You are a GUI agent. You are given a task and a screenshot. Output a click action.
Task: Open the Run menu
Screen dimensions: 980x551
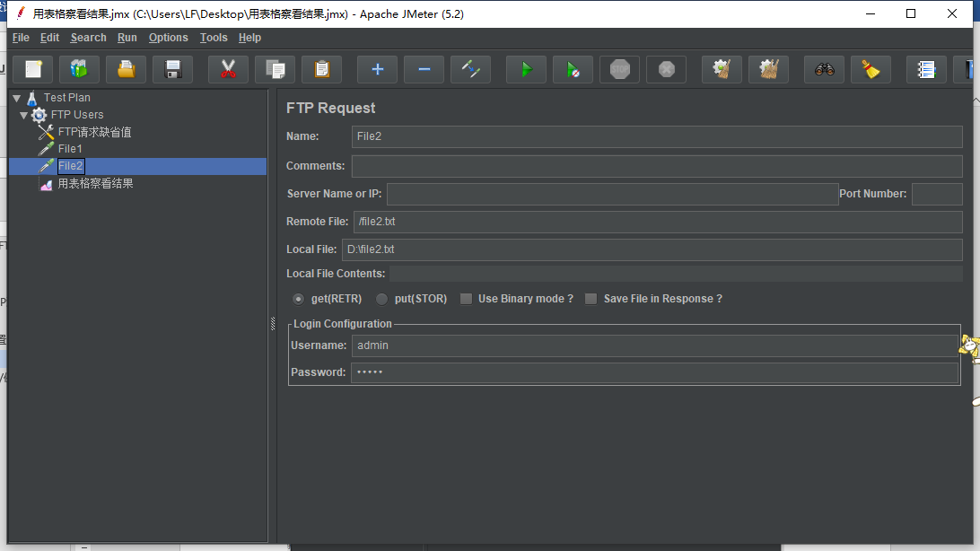(x=127, y=38)
